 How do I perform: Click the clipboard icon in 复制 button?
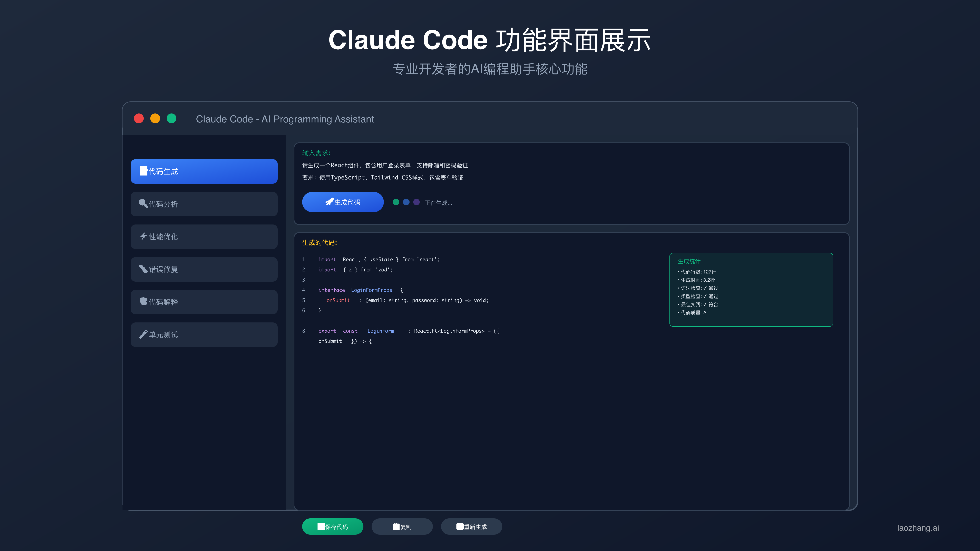(396, 526)
